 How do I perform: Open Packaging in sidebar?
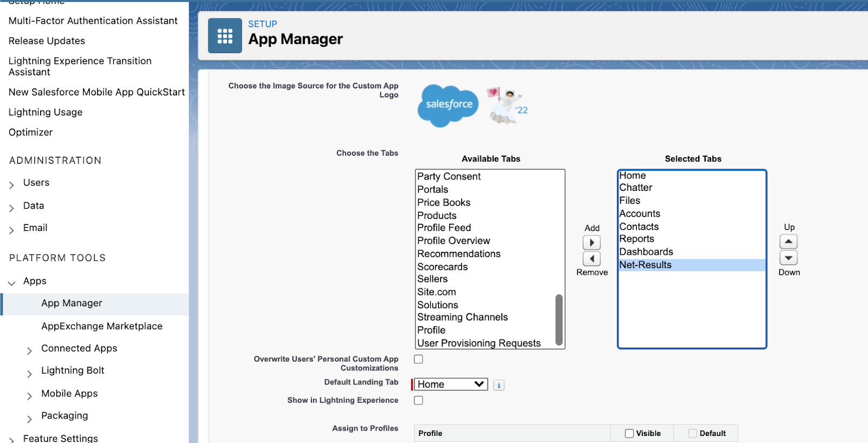(x=65, y=416)
